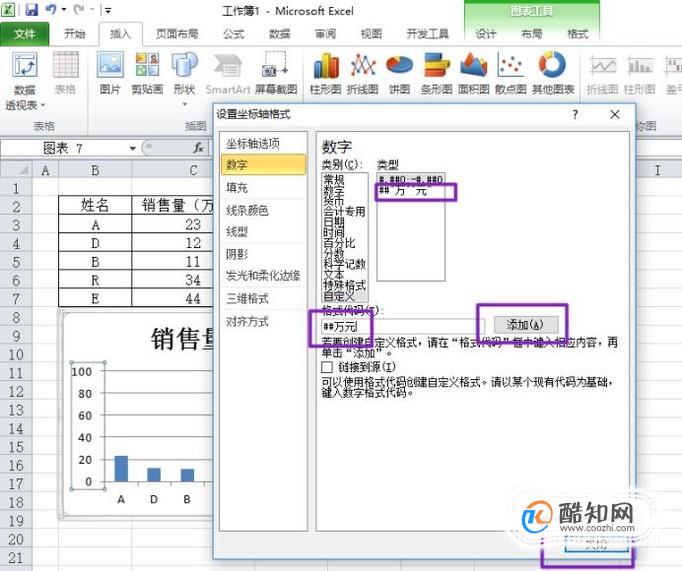Insert an Area chart (面积图)
Viewport: 682px width, 571px height.
click(474, 73)
